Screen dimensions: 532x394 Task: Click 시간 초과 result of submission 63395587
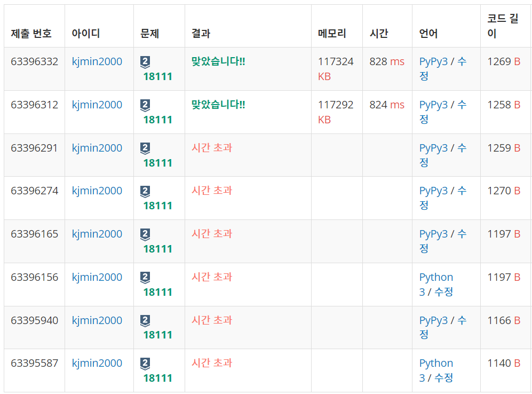(x=212, y=363)
